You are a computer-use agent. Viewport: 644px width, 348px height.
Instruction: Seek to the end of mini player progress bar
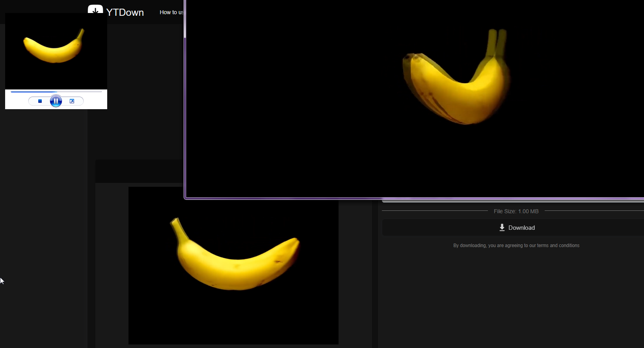coord(101,92)
